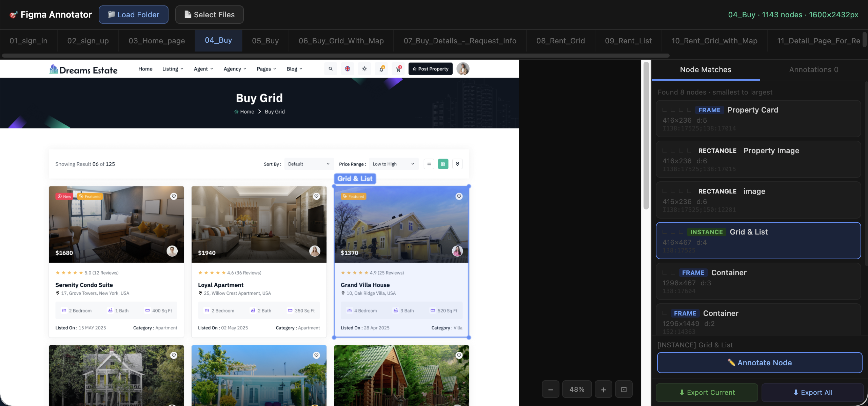This screenshot has width=868, height=406.
Task: Click the zoom out minus button
Action: pos(551,389)
